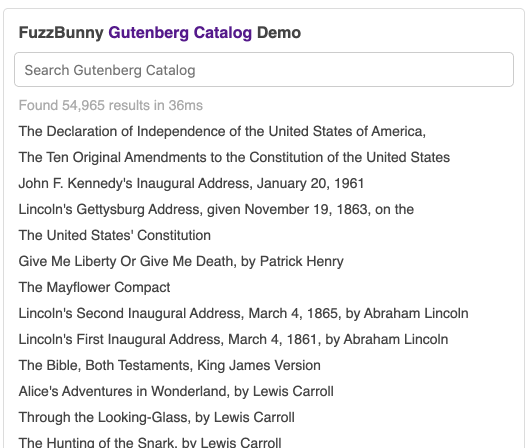Choose John F. Kennedy's Inaugural Address result

click(191, 184)
